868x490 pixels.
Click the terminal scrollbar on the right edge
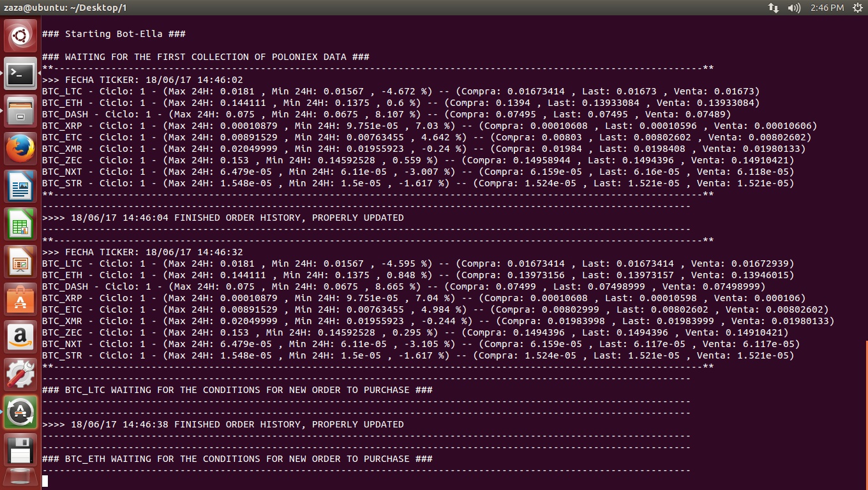coord(866,415)
